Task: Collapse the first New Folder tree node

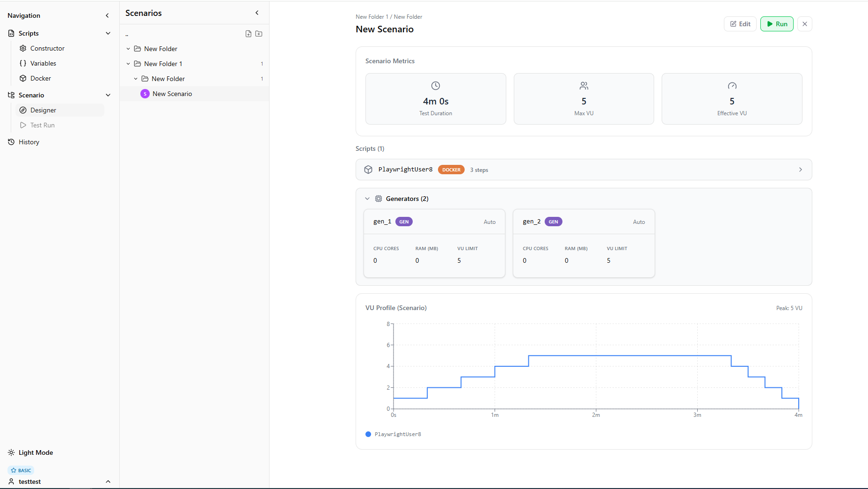Action: pos(128,49)
